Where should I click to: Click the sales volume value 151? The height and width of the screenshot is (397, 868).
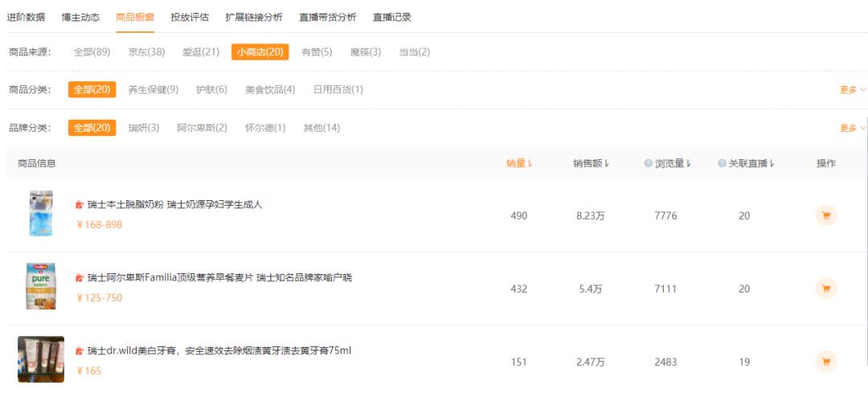pyautogui.click(x=518, y=362)
